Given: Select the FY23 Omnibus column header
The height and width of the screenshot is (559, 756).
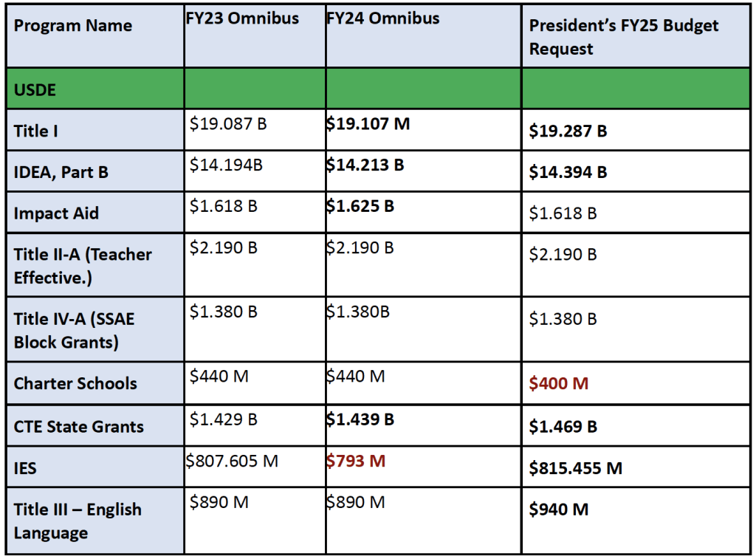Looking at the screenshot, I should pyautogui.click(x=255, y=36).
